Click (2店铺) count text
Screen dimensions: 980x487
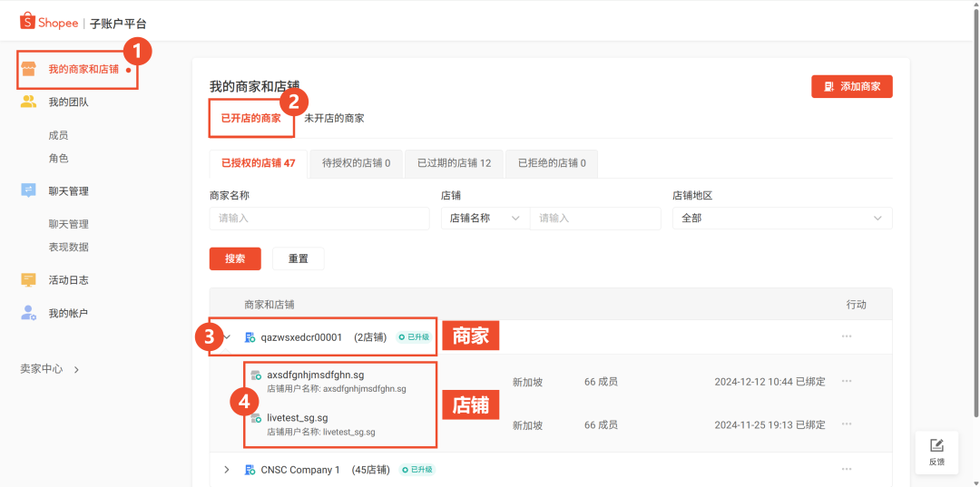(x=370, y=337)
